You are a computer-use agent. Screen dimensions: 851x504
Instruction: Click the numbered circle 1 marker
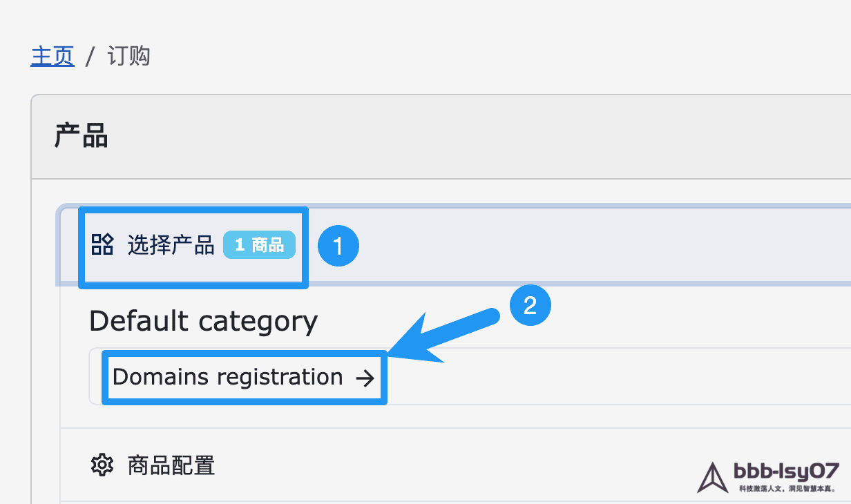338,246
